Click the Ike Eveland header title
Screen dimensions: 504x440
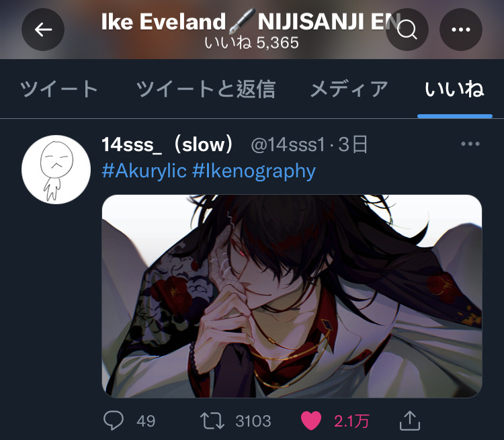(251, 22)
